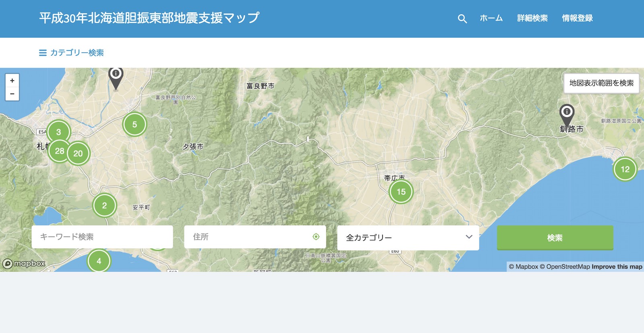Image resolution: width=644 pixels, height=333 pixels.
Task: Click the site title 平成30年北海道胆振東部地震支援マップ
Action: tap(149, 18)
